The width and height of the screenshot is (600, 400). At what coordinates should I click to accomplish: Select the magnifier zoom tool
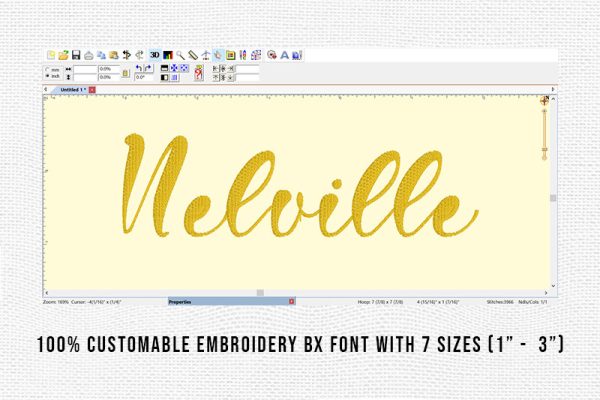(x=180, y=56)
